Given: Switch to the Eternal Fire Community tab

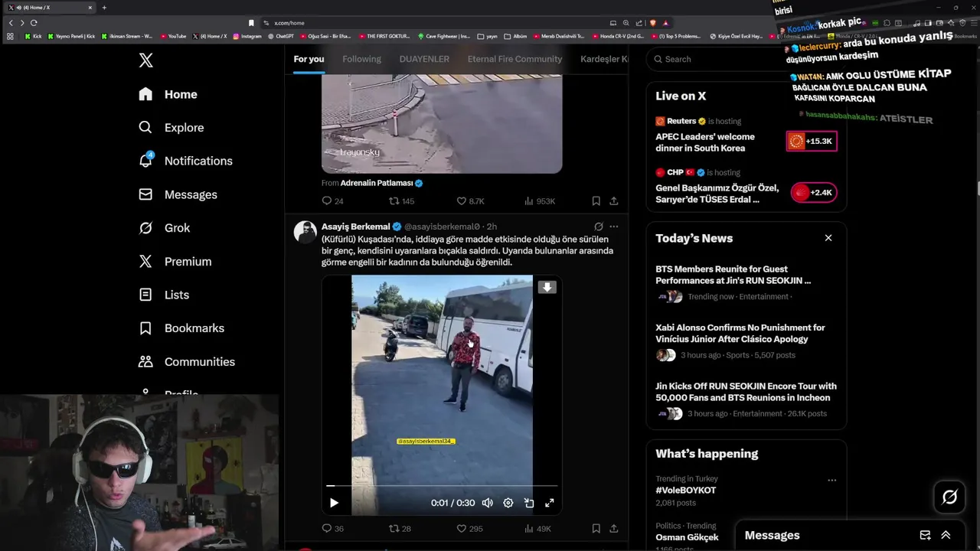Looking at the screenshot, I should tap(514, 59).
